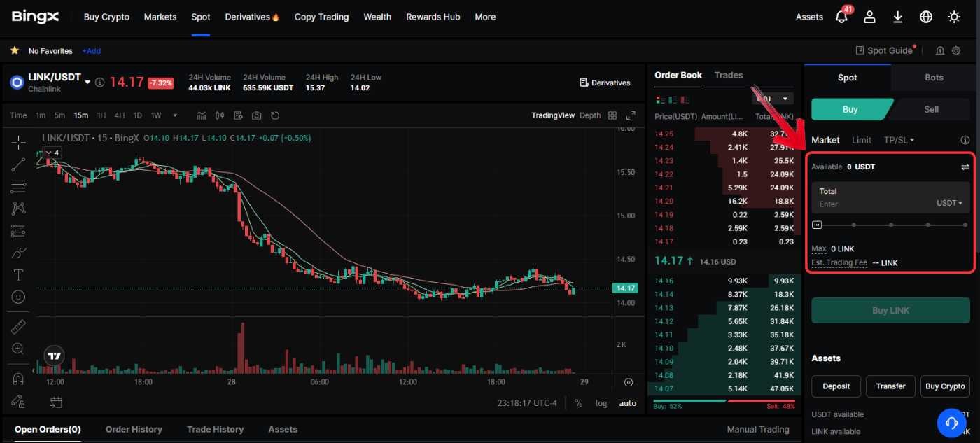Click the Buy LINK button
The height and width of the screenshot is (443, 980).
[890, 310]
